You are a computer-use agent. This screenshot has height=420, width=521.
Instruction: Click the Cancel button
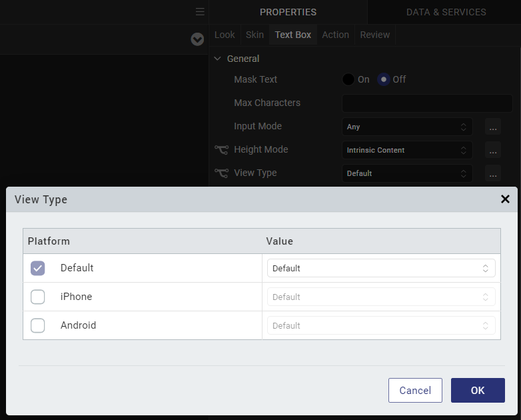pos(415,390)
